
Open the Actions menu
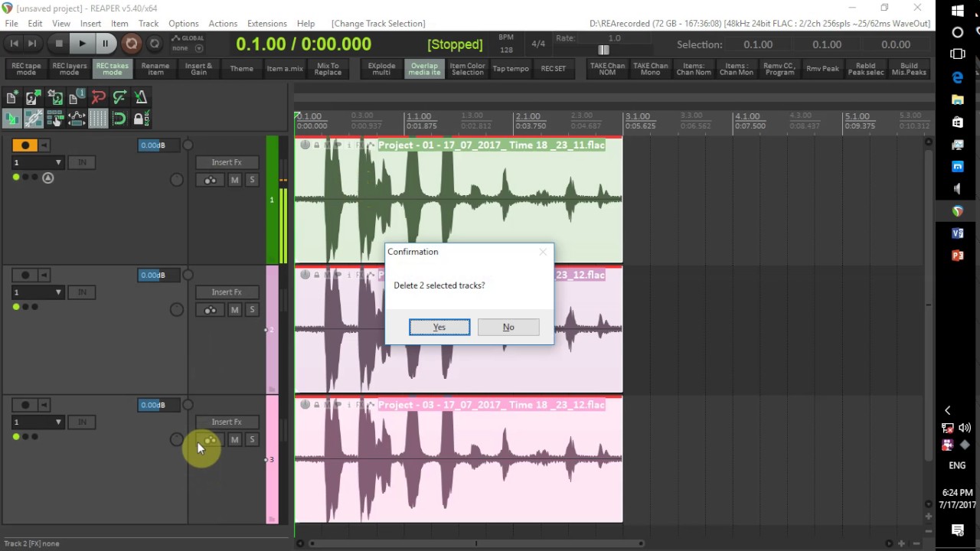(x=223, y=24)
